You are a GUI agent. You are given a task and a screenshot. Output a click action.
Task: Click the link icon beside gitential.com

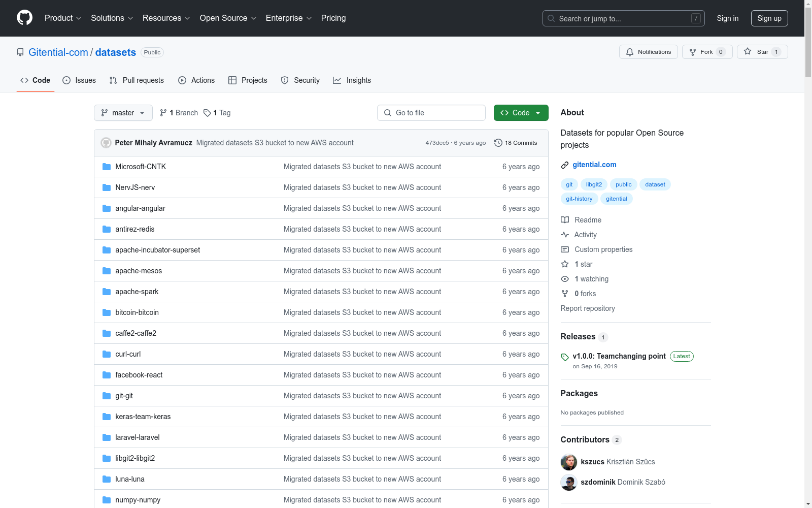(565, 165)
